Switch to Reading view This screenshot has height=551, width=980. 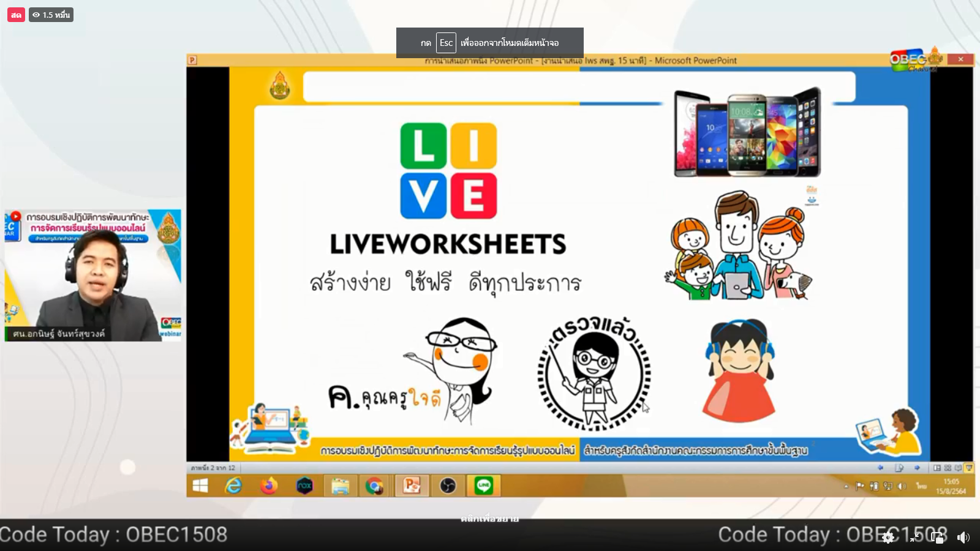point(958,468)
